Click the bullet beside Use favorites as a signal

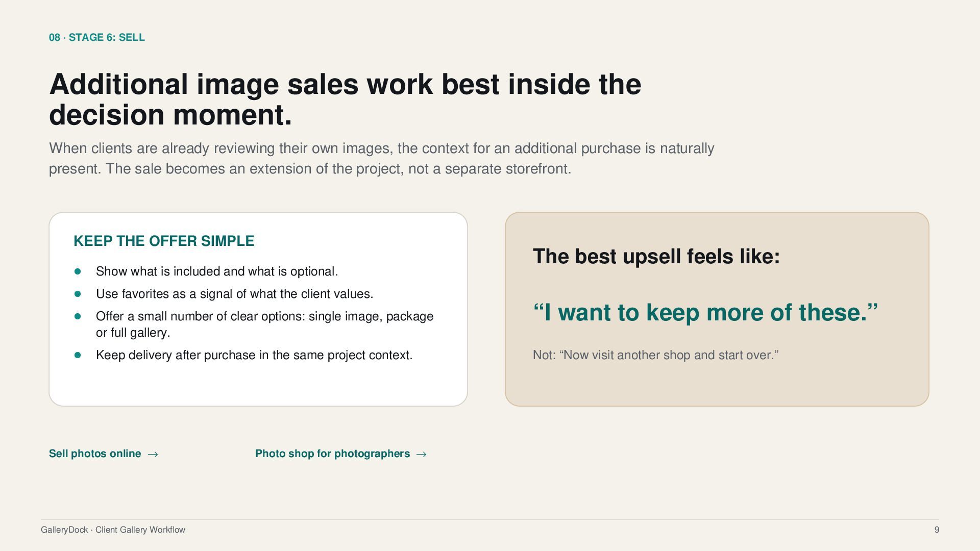78,294
